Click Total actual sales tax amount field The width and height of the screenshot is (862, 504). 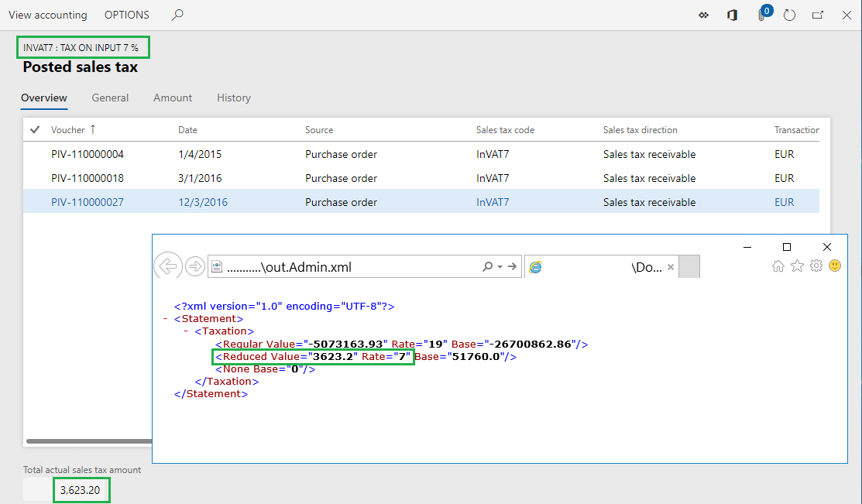67,490
